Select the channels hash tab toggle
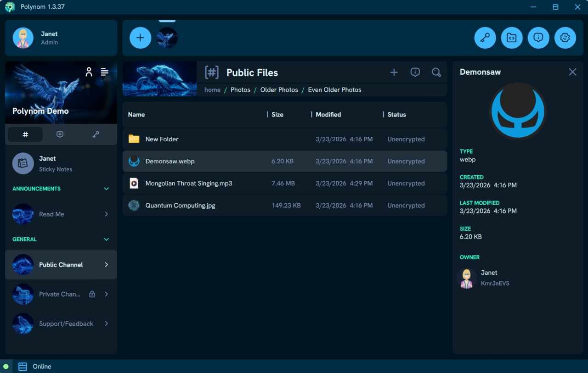Viewport: 588px width, 373px height. tap(25, 134)
